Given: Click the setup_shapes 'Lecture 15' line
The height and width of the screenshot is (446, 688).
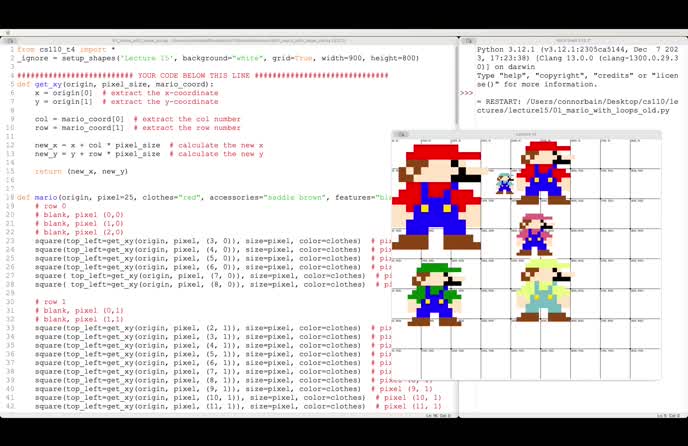Looking at the screenshot, I should point(218,58).
